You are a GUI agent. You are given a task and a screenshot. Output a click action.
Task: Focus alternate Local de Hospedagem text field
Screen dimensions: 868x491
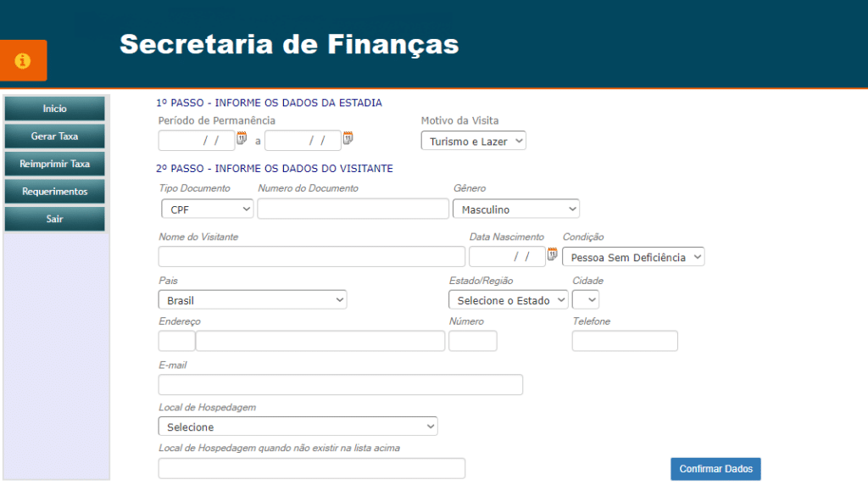click(312, 468)
